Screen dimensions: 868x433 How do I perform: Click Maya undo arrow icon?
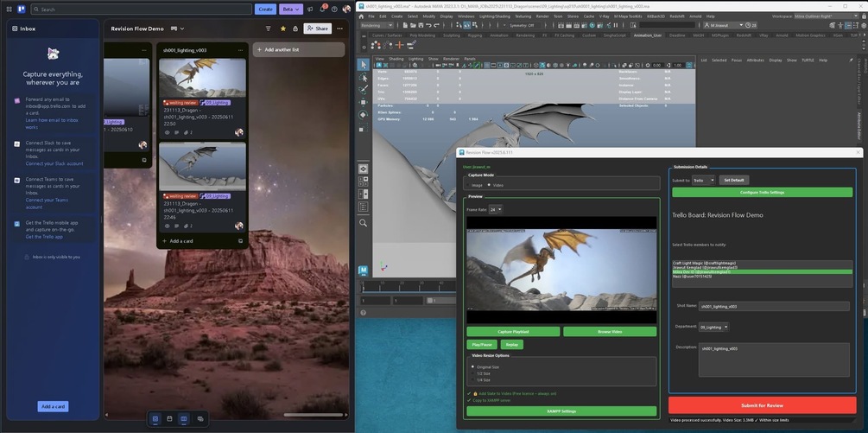coord(428,25)
